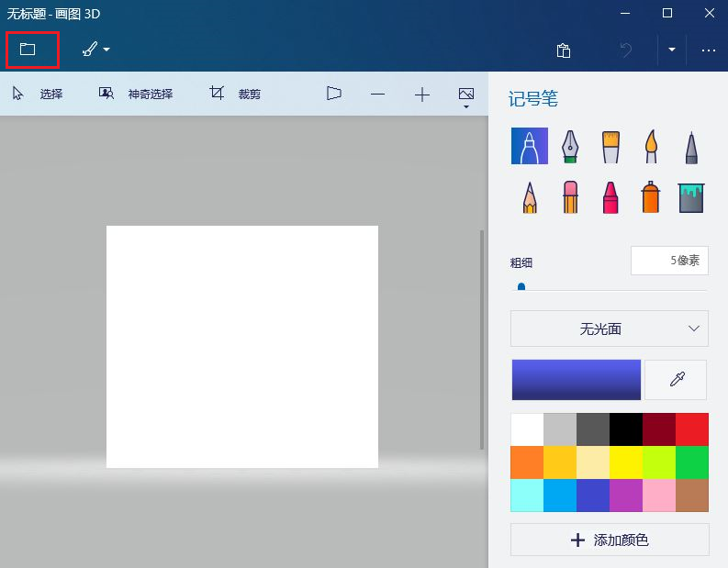Choose the indigo blue color swatch
This screenshot has width=728, height=568.
[x=593, y=496]
